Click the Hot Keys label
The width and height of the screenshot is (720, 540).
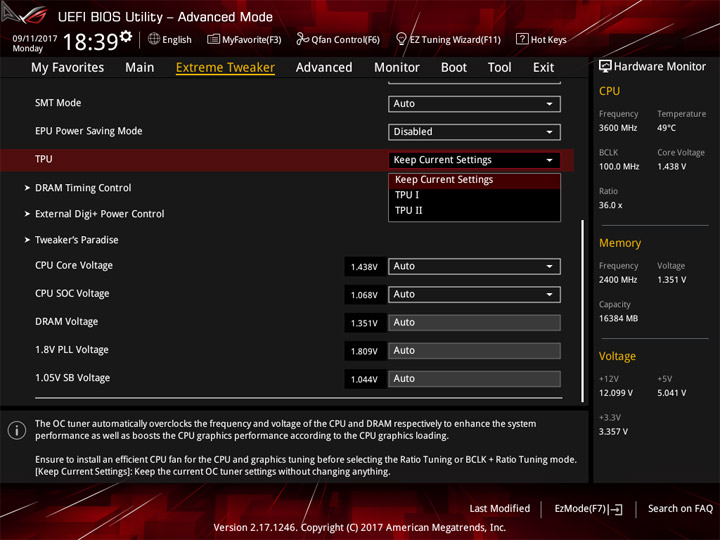[548, 39]
